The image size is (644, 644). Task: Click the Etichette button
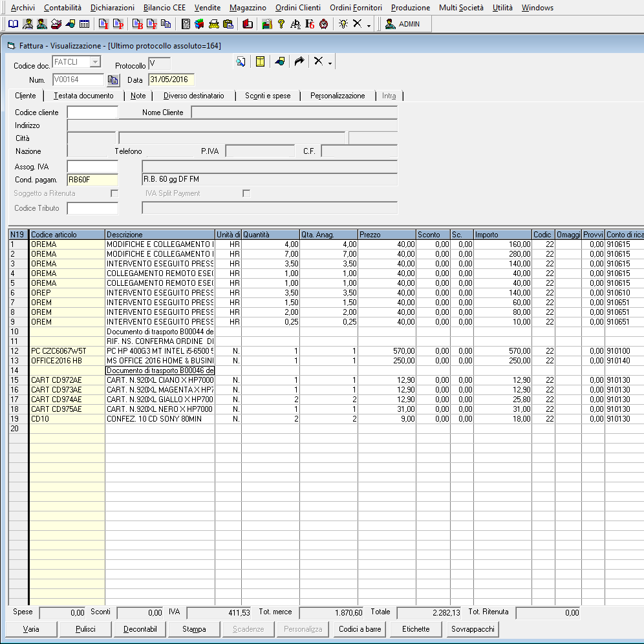(416, 628)
